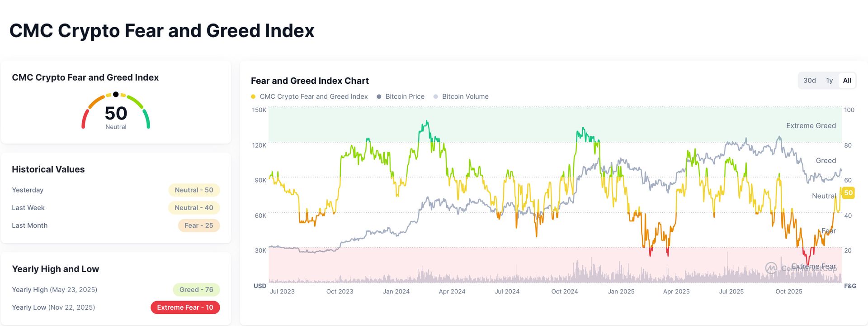Viewport: 868px width, 326px height.
Task: Toggle the Bitcoin Volume legend dot
Action: (x=435, y=96)
